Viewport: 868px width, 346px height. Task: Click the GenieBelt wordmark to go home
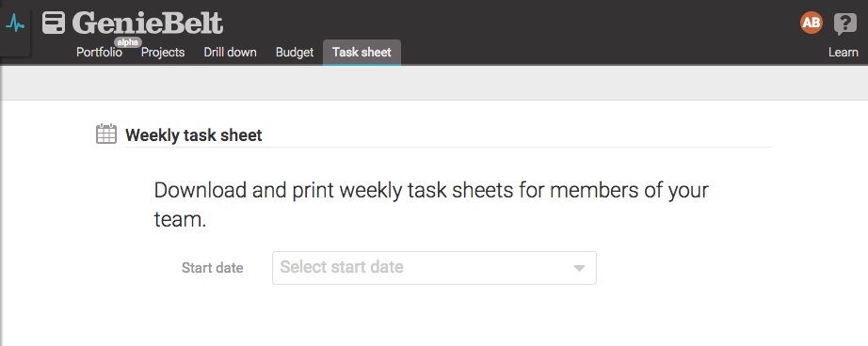pyautogui.click(x=148, y=24)
